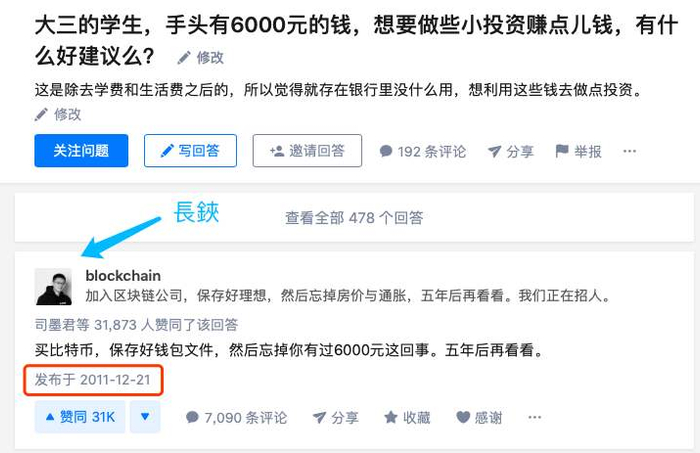Show the 31,873 users who upvoted

[136, 324]
